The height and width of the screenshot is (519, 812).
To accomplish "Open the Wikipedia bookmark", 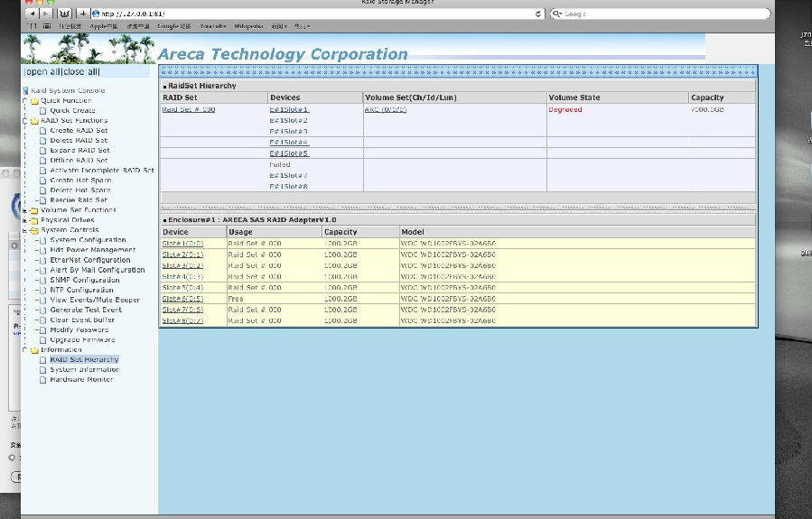I will (x=248, y=26).
